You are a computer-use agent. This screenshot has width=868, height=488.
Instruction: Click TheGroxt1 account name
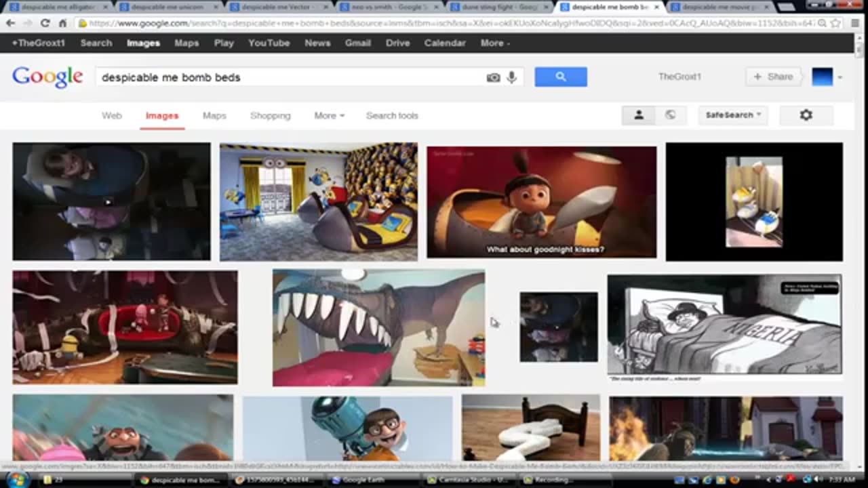point(679,77)
